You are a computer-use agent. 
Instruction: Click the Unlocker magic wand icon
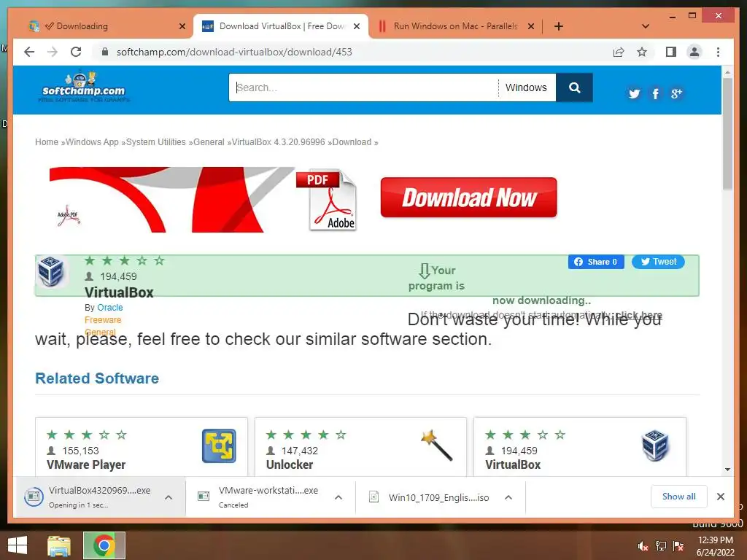coord(436,445)
